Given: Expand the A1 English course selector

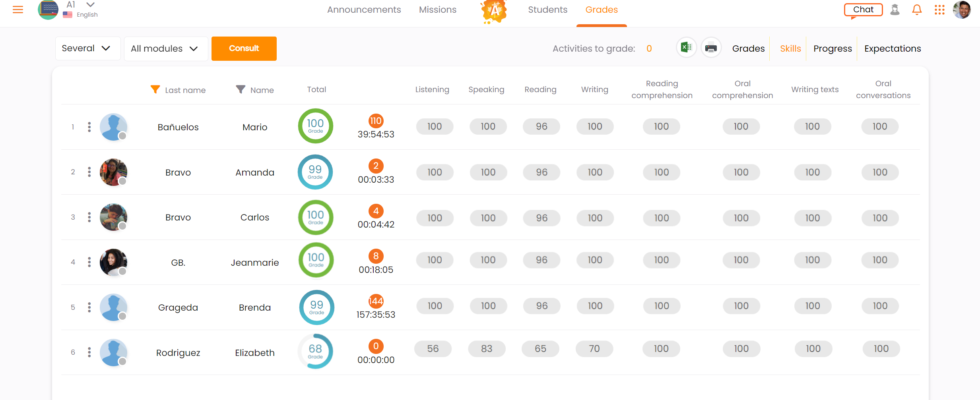Looking at the screenshot, I should click(90, 5).
